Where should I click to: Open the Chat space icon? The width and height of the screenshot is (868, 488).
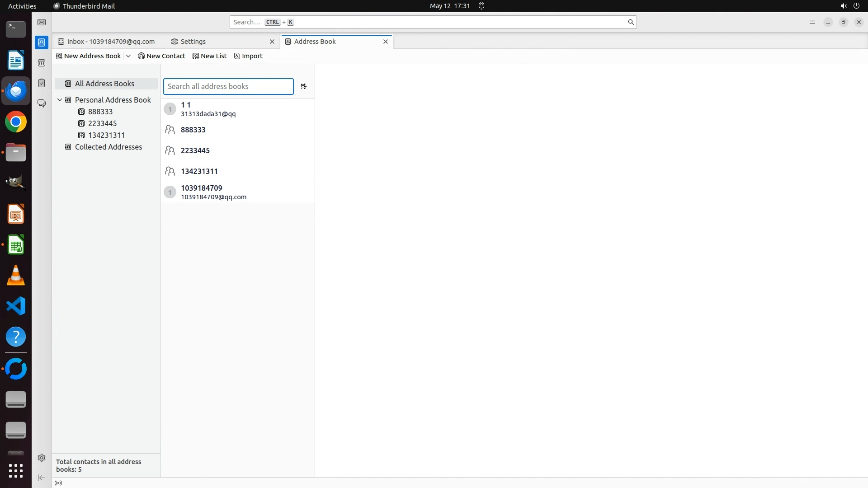click(x=42, y=103)
